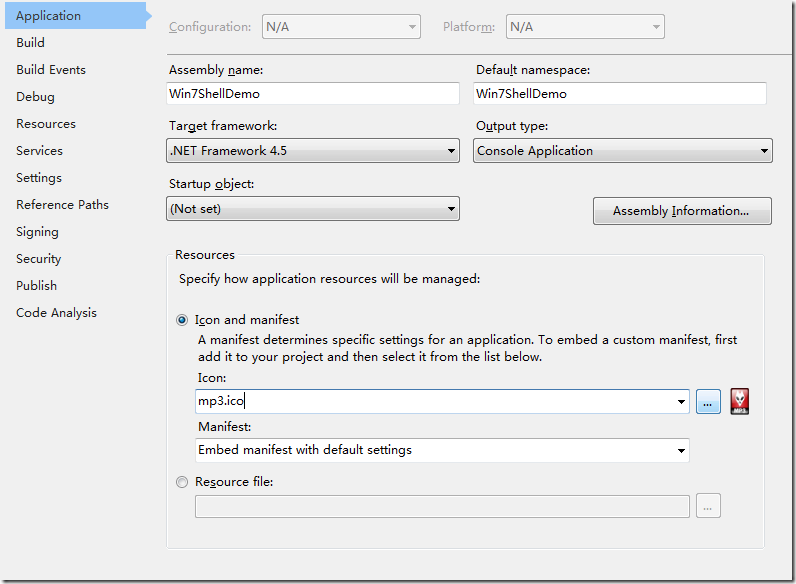Screen dimensions: 796x584
Task: Open the Icon file dropdown arrow
Action: tap(681, 402)
